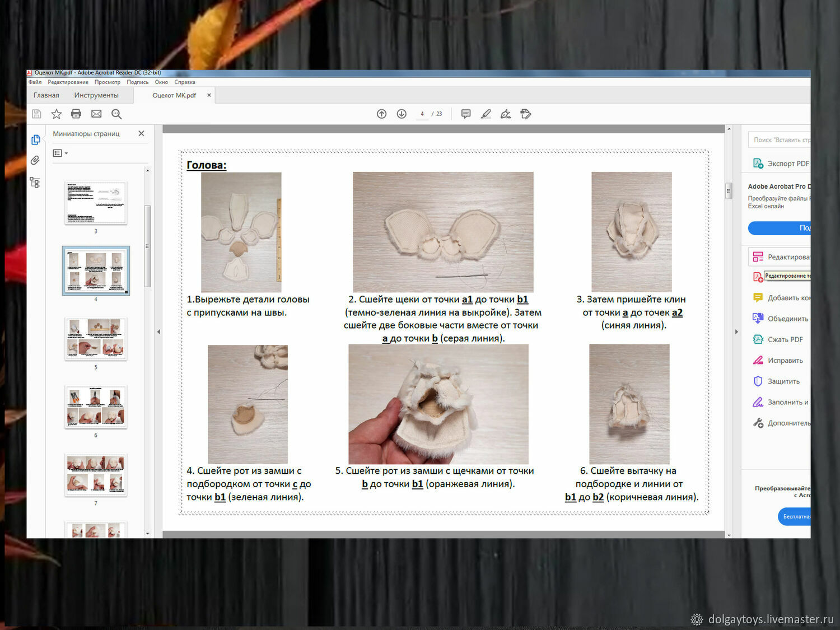Open the Объединить файлы tool
Screen dimensions: 840x630
tap(781, 319)
